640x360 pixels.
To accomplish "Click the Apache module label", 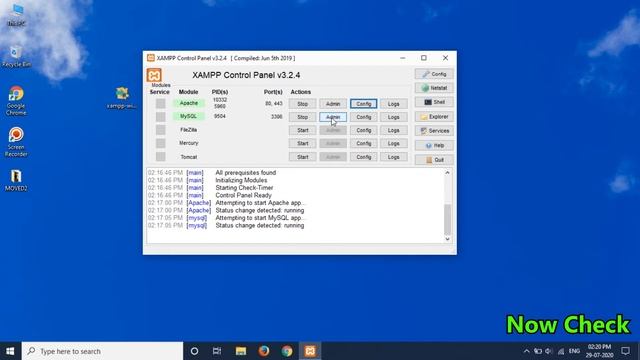I will coord(189,103).
